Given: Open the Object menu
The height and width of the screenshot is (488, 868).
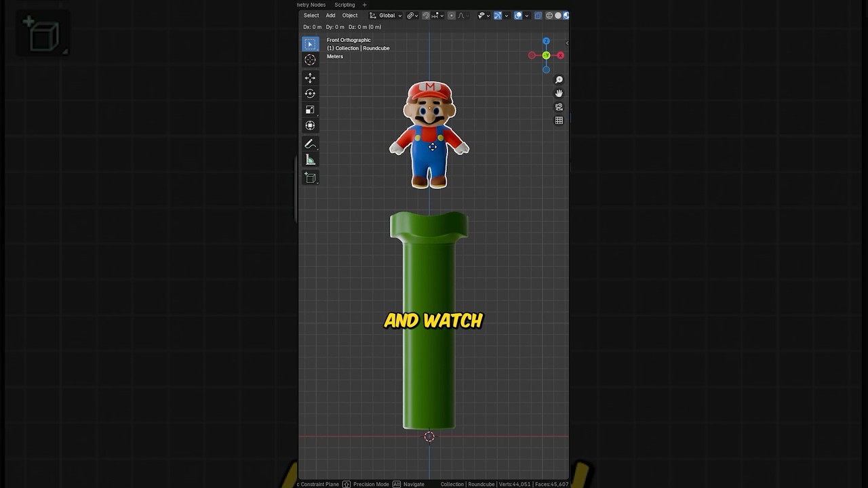Looking at the screenshot, I should click(x=350, y=16).
